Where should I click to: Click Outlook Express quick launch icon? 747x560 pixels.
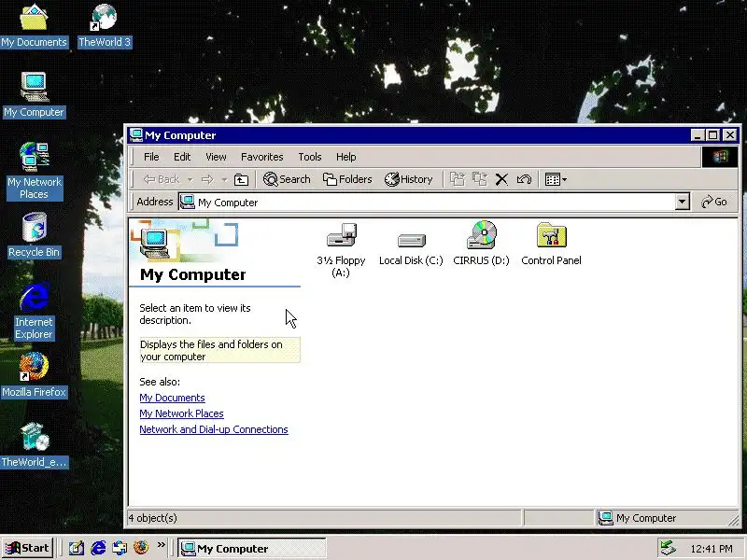120,548
